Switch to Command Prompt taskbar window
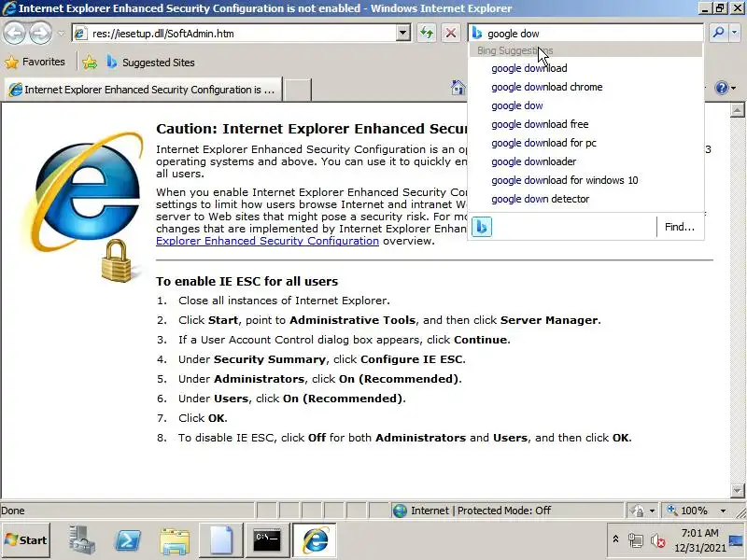This screenshot has width=747, height=560. 267,540
